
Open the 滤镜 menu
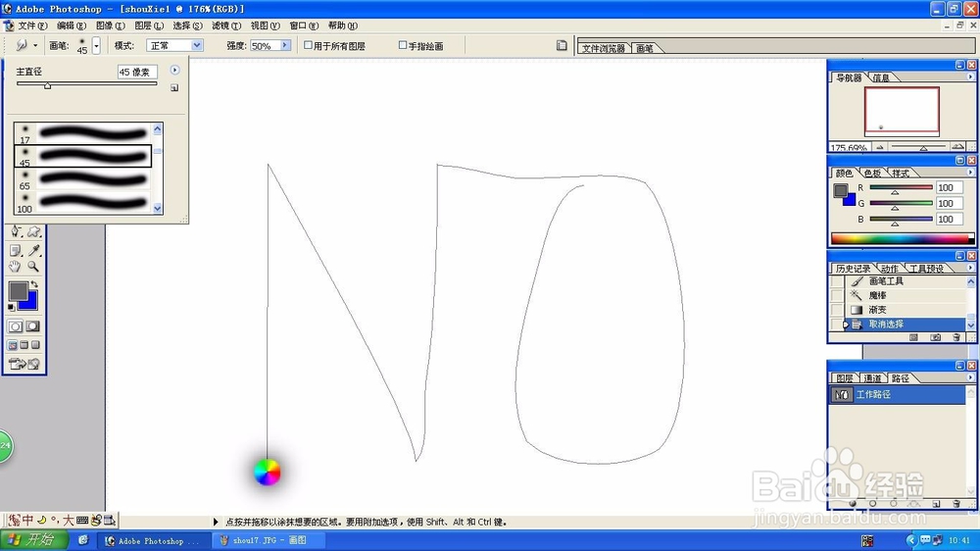pyautogui.click(x=226, y=25)
